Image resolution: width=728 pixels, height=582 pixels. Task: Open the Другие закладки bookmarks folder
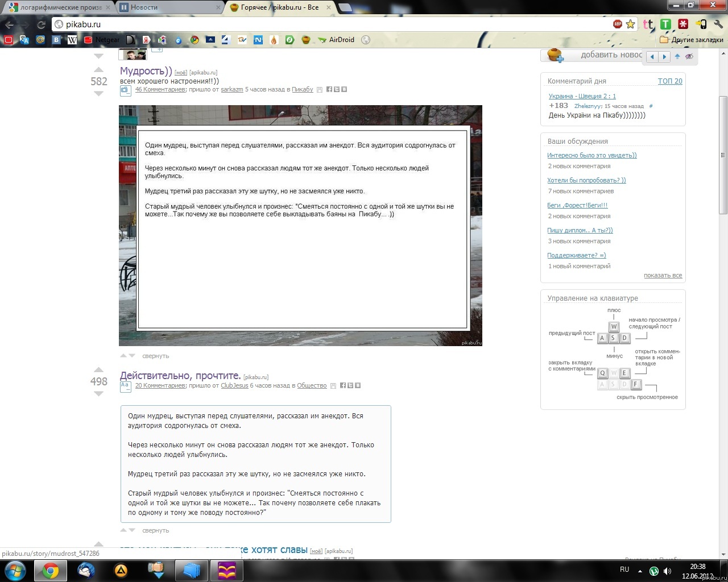(692, 40)
